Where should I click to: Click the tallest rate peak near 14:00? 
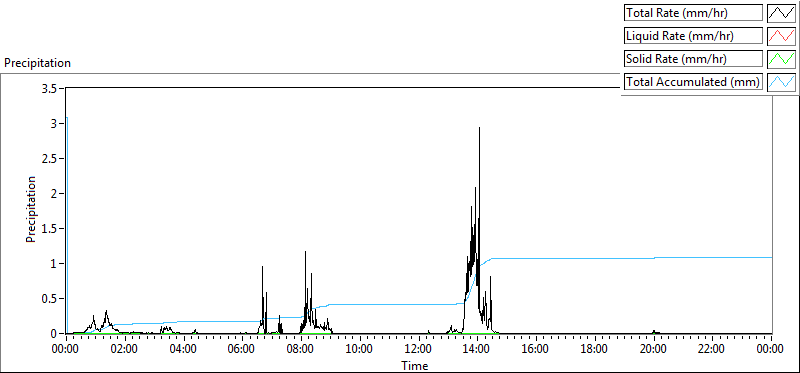point(480,129)
